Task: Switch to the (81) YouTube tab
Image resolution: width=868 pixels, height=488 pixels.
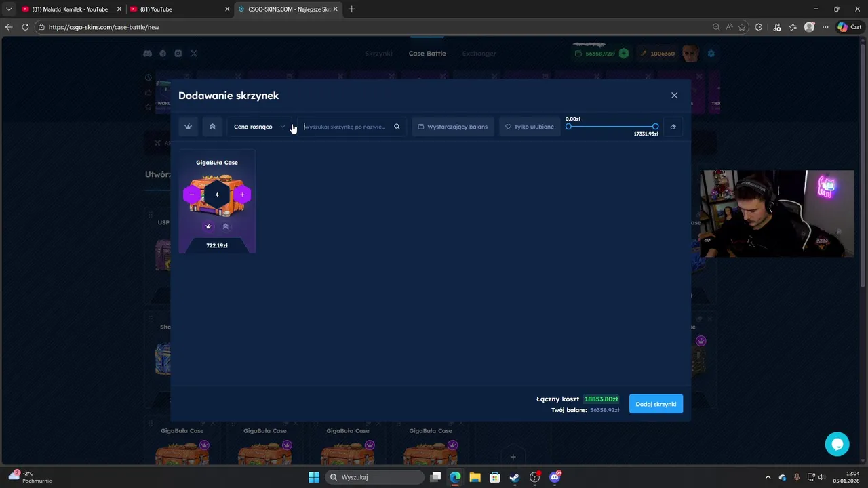Action: pyautogui.click(x=179, y=9)
